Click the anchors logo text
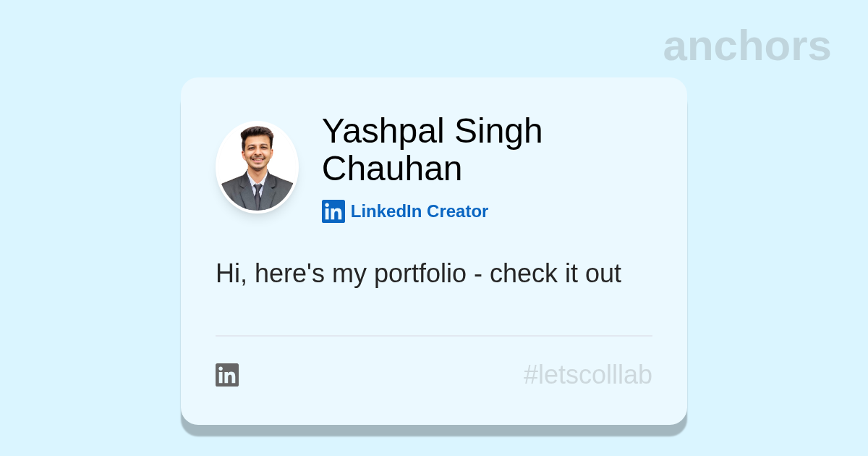This screenshot has height=456, width=868. tap(746, 46)
